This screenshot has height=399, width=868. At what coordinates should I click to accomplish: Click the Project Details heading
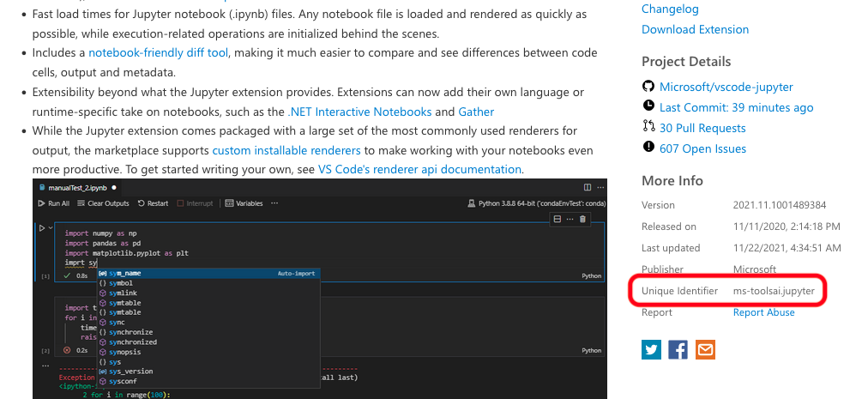coord(686,62)
